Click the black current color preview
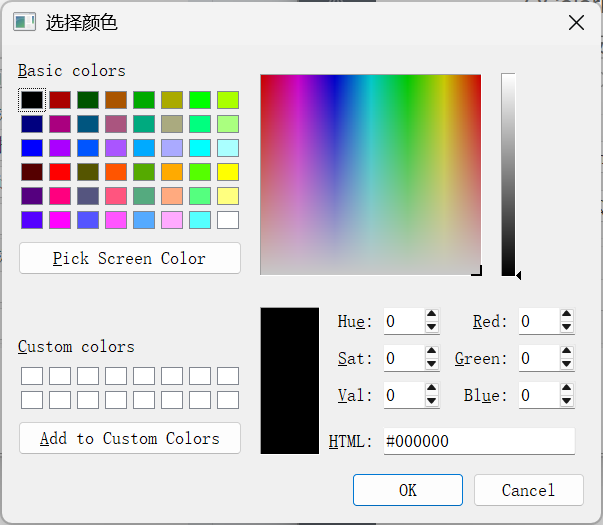603x525 pixels. coord(290,381)
